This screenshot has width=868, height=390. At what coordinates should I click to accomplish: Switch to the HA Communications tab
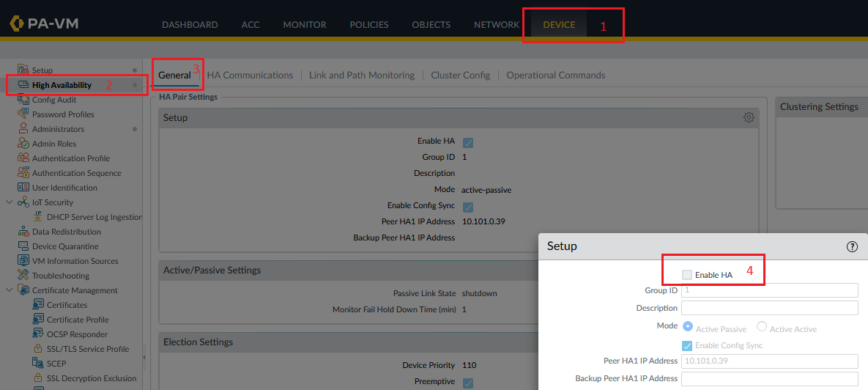(250, 75)
